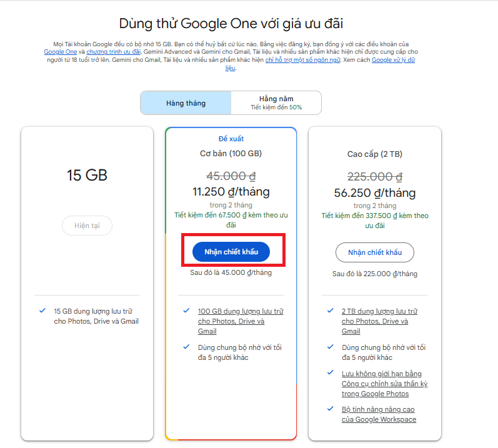Click the page heading Dùng thử Google One
The image size is (498, 448).
point(231,24)
